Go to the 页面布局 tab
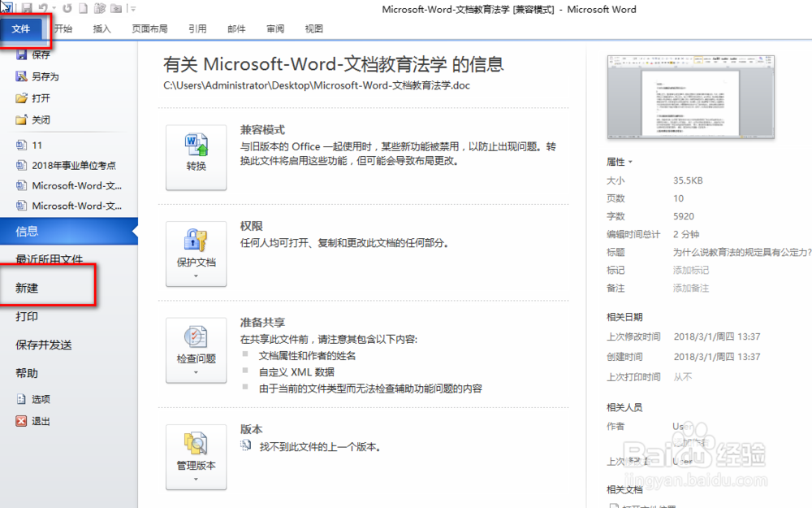 pyautogui.click(x=149, y=29)
